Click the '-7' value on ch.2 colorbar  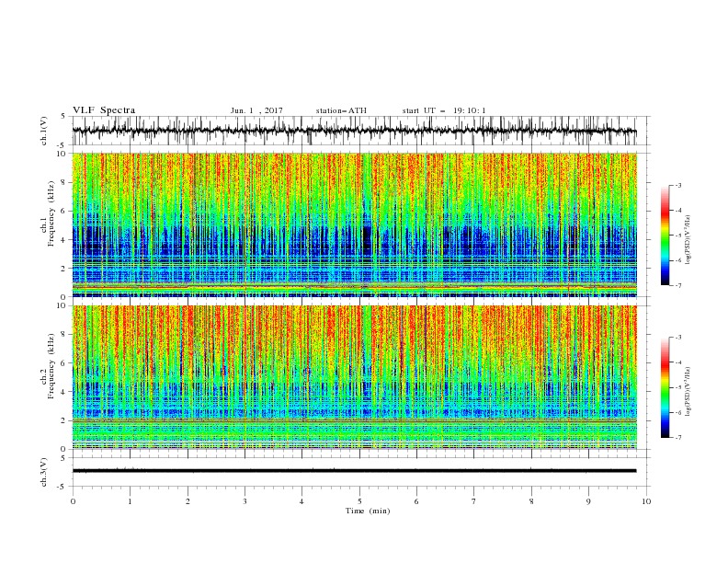[677, 438]
